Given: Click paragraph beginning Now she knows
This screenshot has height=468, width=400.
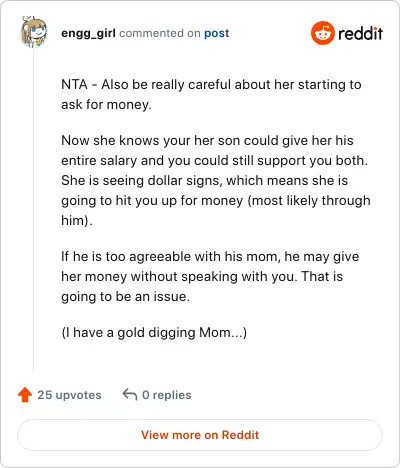Looking at the screenshot, I should click(x=216, y=180).
